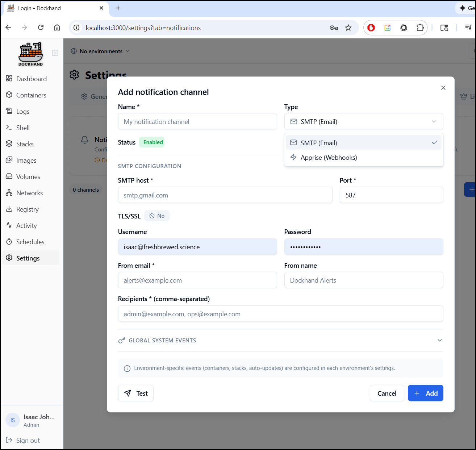Reload the page in the browser
Image resolution: width=476 pixels, height=450 pixels.
tap(41, 28)
